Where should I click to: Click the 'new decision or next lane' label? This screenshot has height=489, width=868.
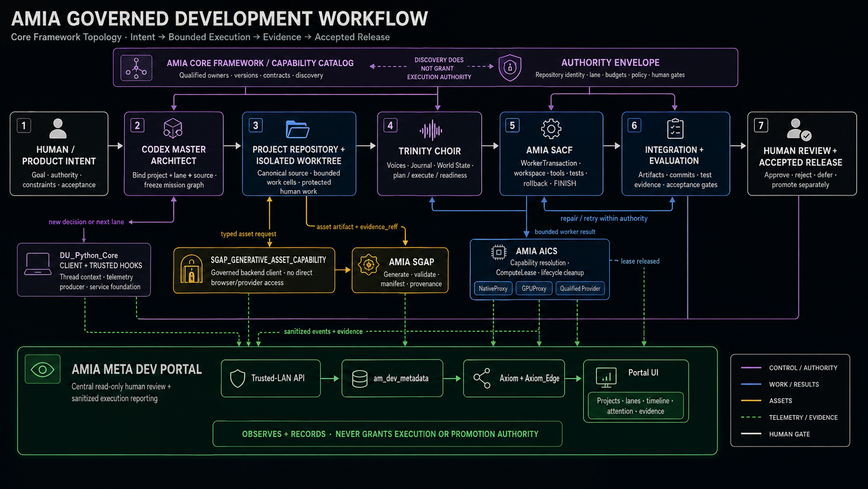point(86,222)
